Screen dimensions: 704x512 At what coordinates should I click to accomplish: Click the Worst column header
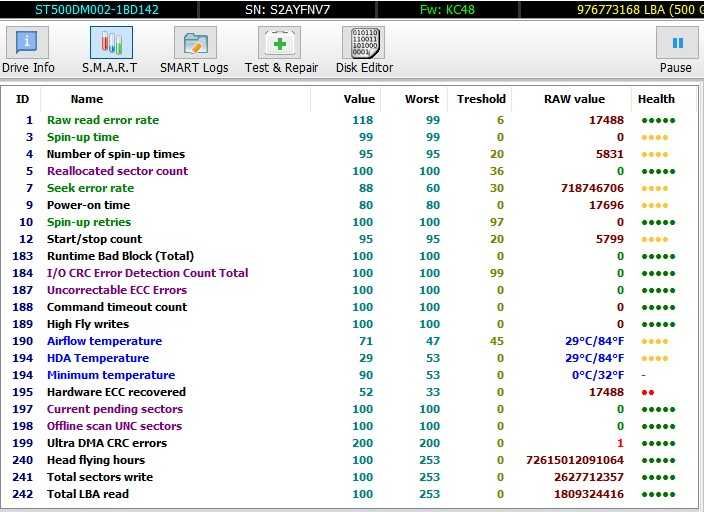(422, 99)
